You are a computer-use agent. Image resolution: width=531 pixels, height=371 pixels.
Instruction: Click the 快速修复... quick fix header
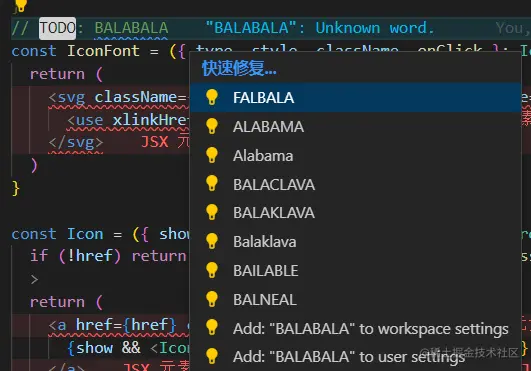tap(239, 68)
